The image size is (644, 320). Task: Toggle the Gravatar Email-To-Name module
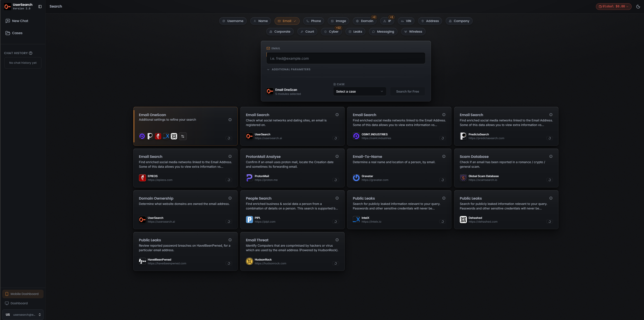pos(442,180)
